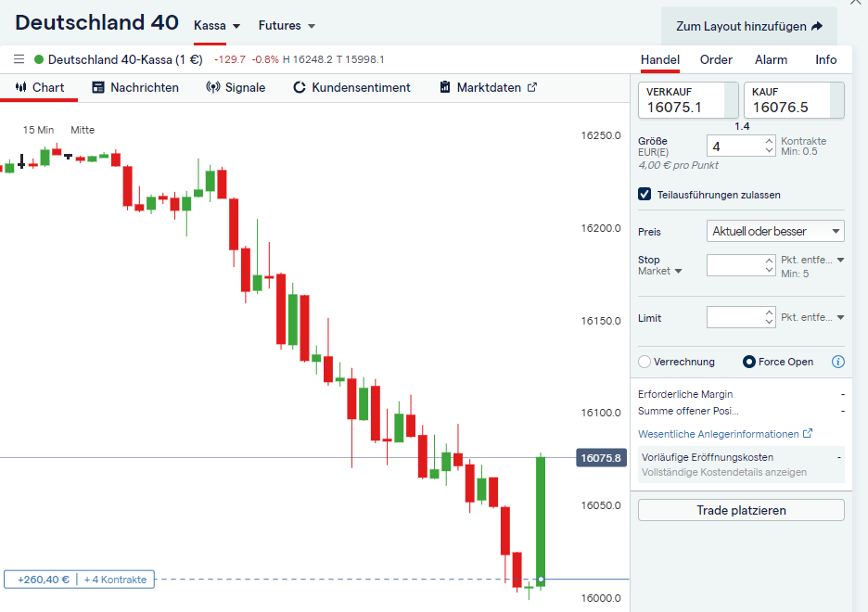Click the Deutschland 40 title
The width and height of the screenshot is (868, 612).
click(x=96, y=22)
